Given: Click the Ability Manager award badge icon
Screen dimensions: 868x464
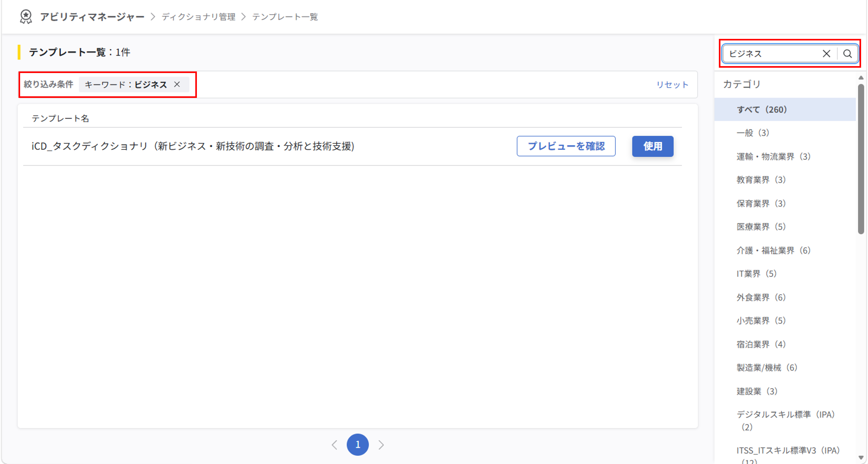Looking at the screenshot, I should (x=26, y=17).
